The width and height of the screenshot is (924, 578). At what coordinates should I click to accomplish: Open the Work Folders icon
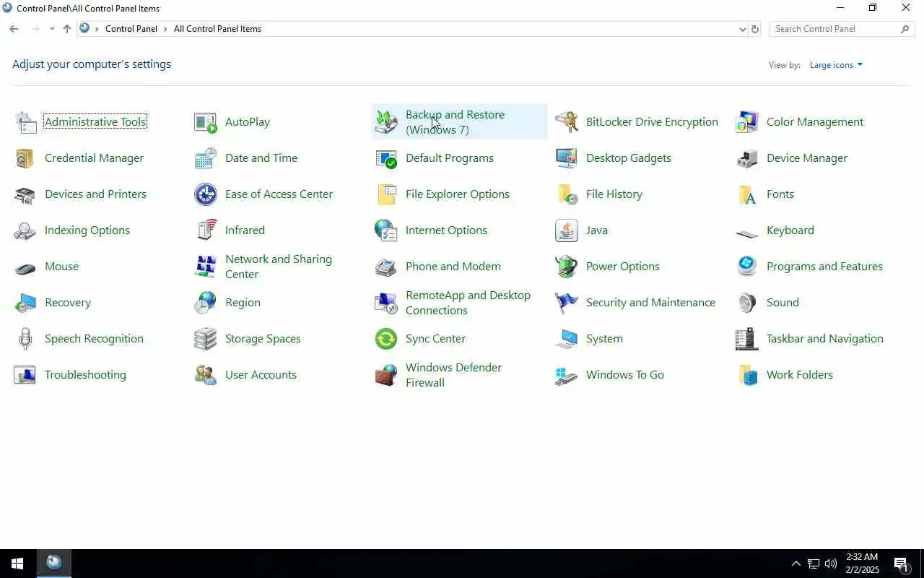click(747, 375)
